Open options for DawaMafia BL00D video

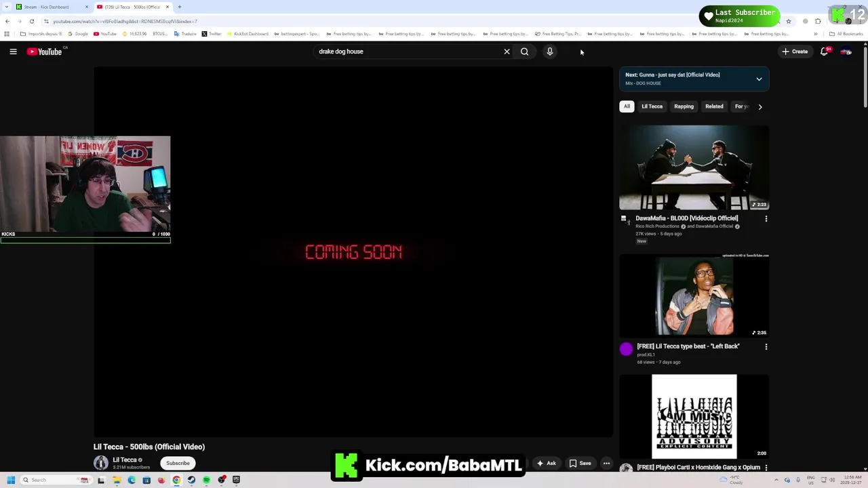(766, 219)
